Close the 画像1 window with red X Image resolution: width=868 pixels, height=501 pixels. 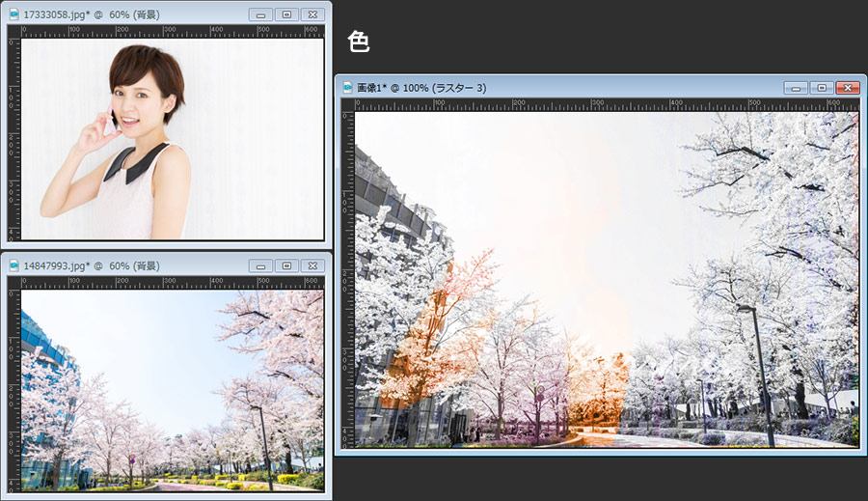point(848,88)
